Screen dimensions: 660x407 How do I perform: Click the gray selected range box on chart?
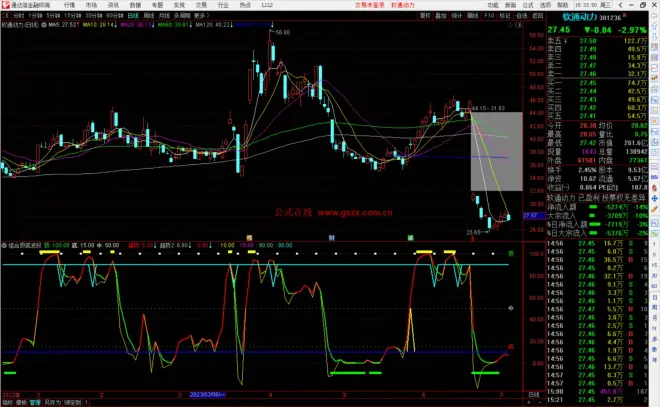click(x=495, y=152)
